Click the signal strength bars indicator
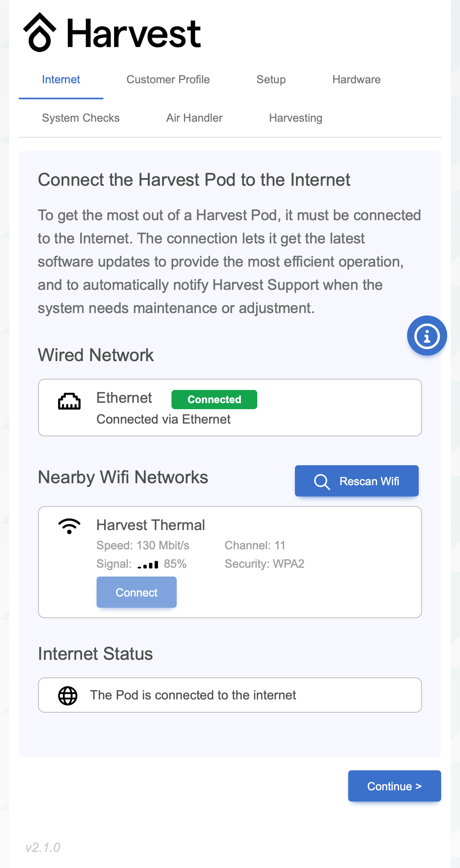This screenshot has width=460, height=868. tap(148, 565)
